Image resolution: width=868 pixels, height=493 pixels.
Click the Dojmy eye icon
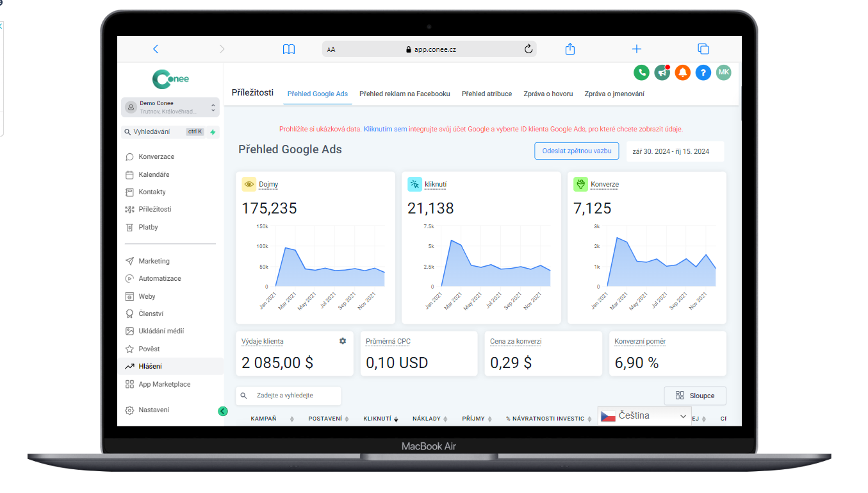pyautogui.click(x=249, y=184)
